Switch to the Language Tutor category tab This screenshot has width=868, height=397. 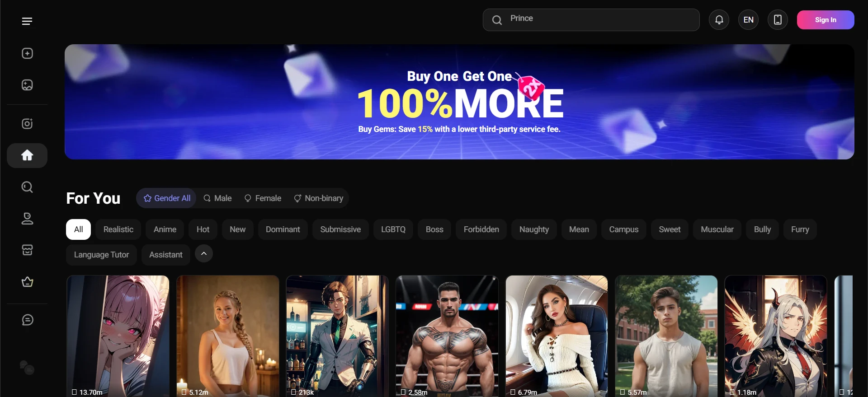pos(101,255)
